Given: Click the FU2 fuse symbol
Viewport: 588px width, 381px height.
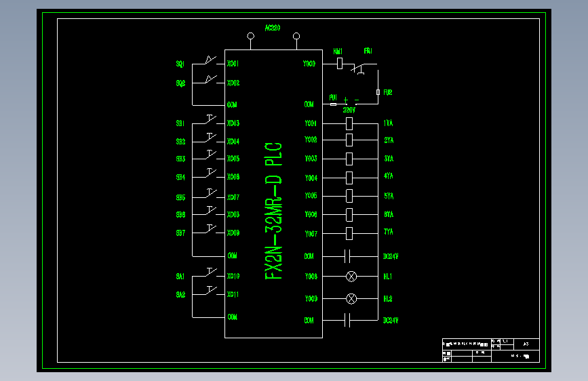Looking at the screenshot, I should coord(378,92).
